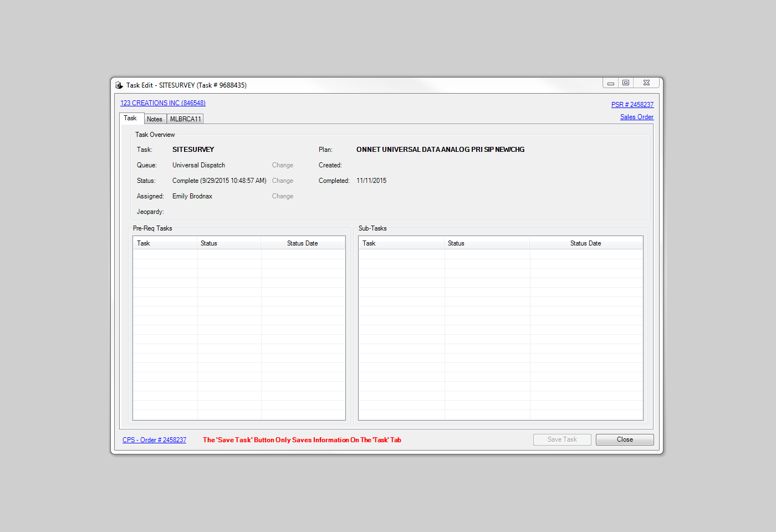The height and width of the screenshot is (532, 776).
Task: Sort Sub-Tasks by the Status Date column
Action: [586, 243]
